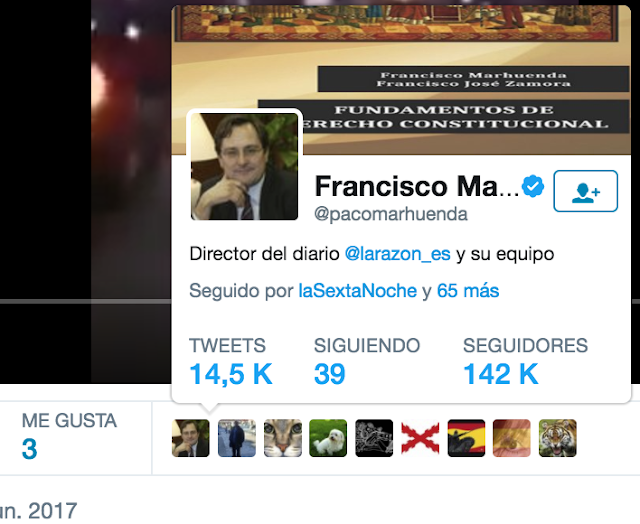
Task: Open the laSextaNoche follower link
Action: click(x=358, y=291)
